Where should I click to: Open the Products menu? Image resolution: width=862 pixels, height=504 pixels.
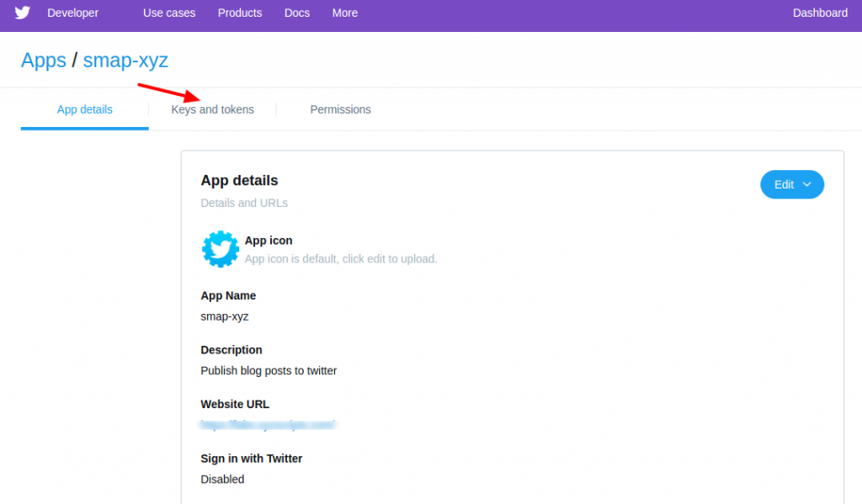[239, 13]
